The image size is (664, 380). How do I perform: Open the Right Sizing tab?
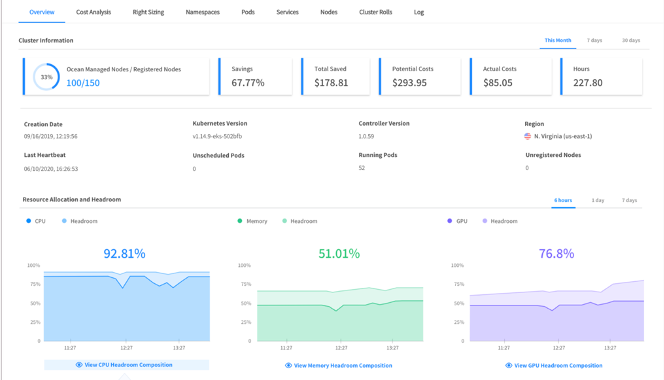tap(148, 12)
